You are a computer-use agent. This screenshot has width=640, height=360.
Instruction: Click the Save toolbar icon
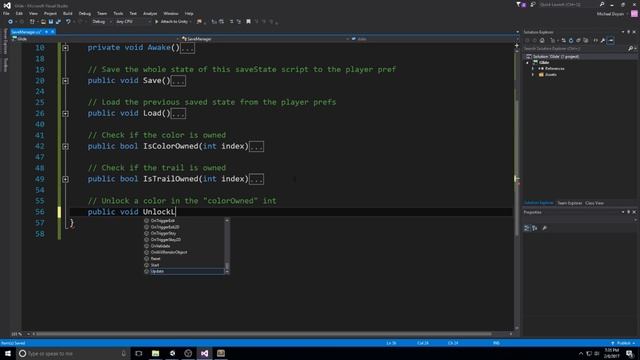[x=51, y=22]
